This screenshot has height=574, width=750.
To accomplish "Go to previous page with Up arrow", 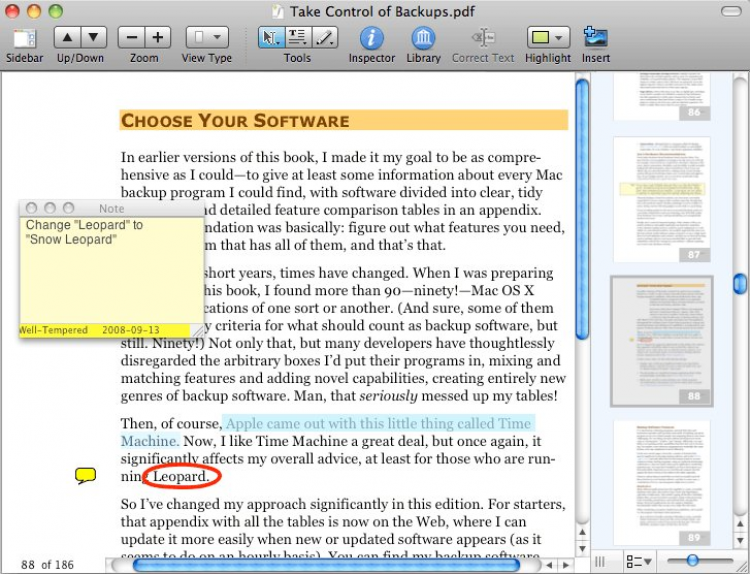I will tap(67, 37).
